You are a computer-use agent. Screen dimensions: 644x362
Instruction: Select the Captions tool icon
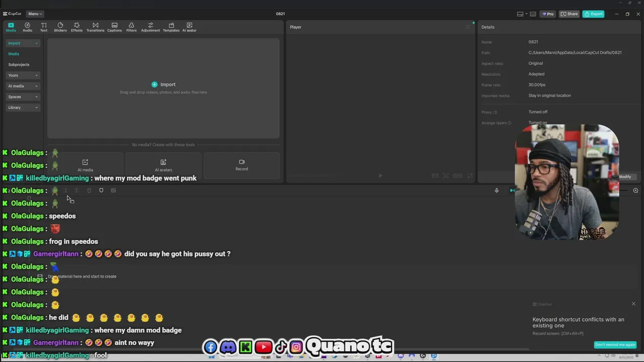(114, 27)
